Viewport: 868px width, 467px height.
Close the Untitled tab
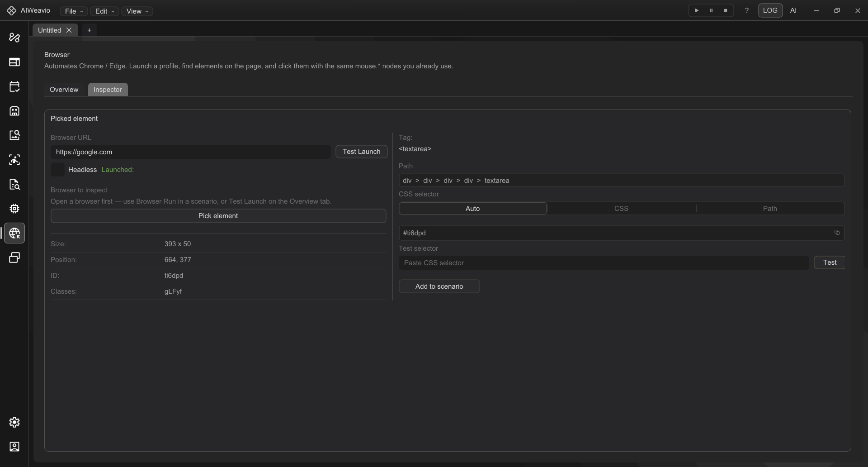69,30
